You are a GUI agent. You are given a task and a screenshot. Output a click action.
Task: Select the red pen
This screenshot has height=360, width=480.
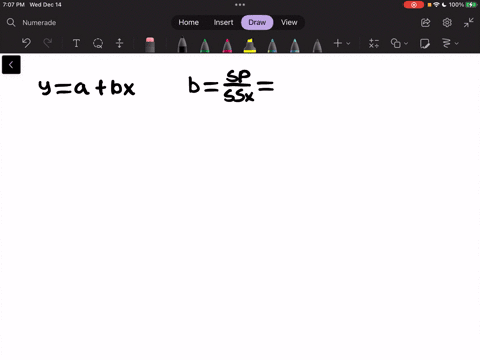(227, 45)
